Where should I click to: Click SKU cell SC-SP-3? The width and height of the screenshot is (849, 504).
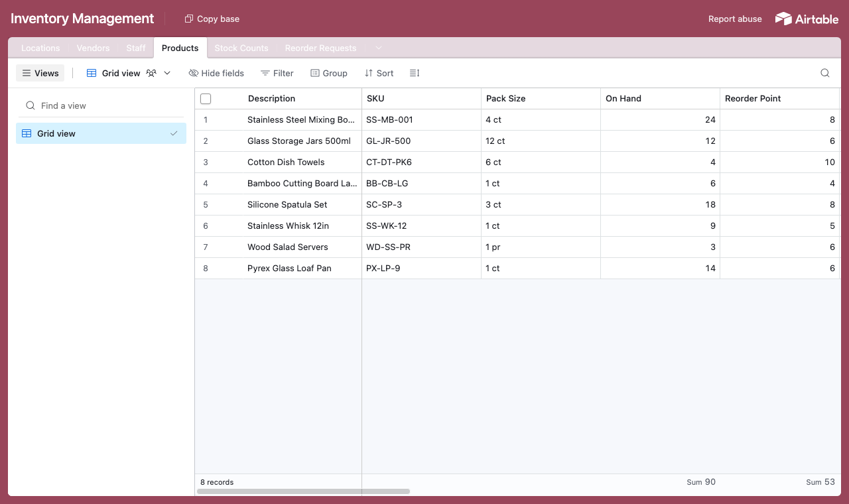pyautogui.click(x=422, y=205)
